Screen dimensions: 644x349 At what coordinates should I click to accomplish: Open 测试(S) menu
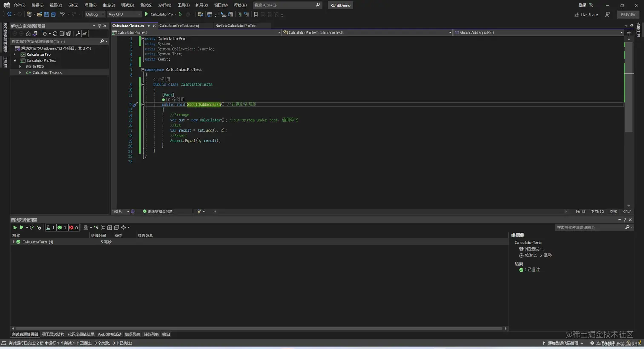pos(146,5)
